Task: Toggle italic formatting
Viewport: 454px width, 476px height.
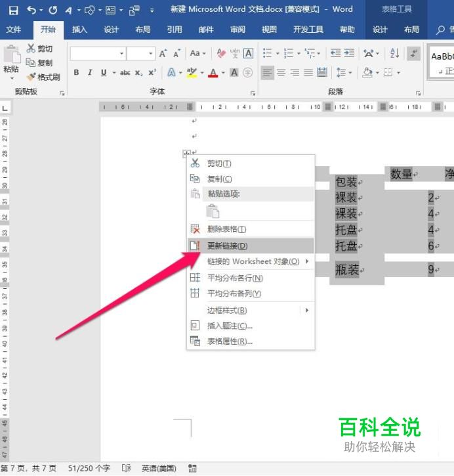Action: [90, 73]
